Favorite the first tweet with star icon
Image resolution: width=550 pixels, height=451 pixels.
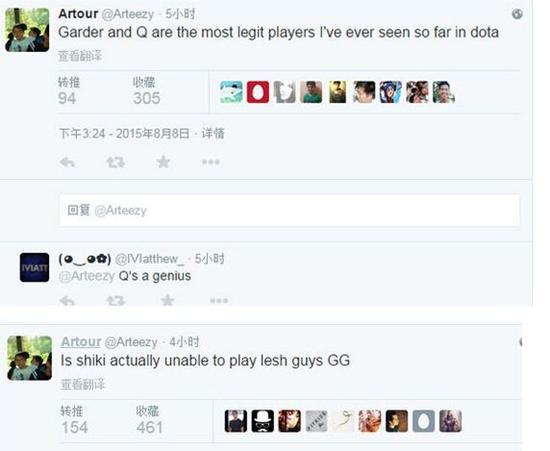pos(163,162)
